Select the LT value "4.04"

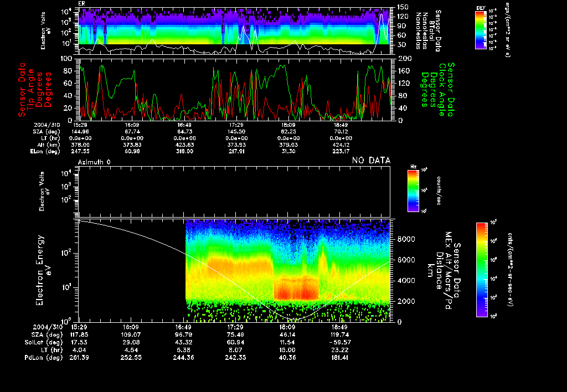click(x=79, y=350)
